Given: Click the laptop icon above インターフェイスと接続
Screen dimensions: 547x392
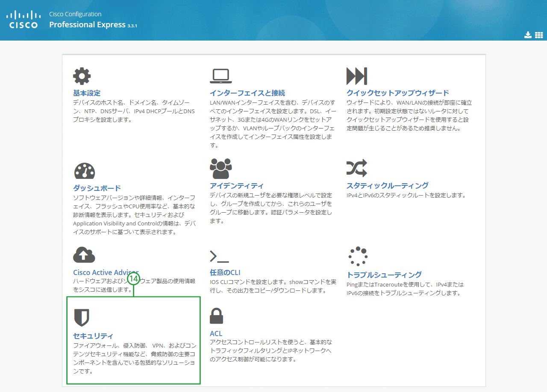Looking at the screenshot, I should [x=221, y=76].
